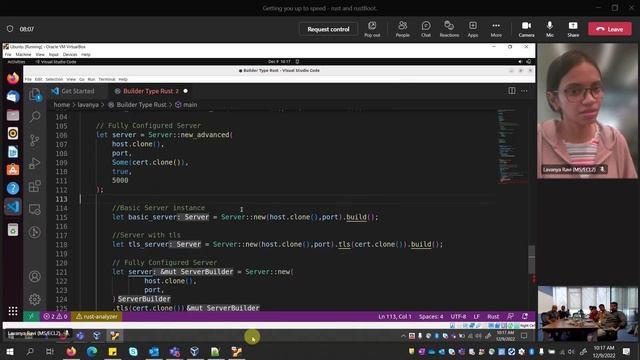This screenshot has width=640, height=360.
Task: Select Lavanya Ravi's video tile
Action: [x=587, y=111]
